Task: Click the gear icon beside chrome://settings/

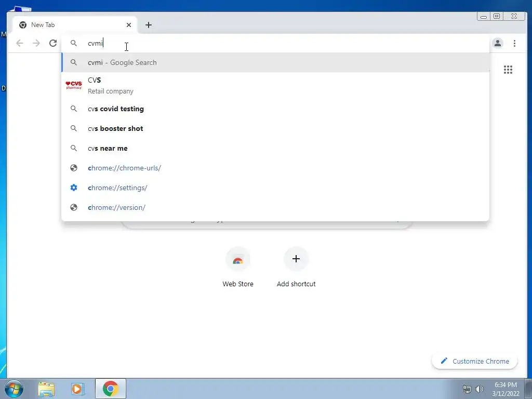Action: pyautogui.click(x=74, y=187)
